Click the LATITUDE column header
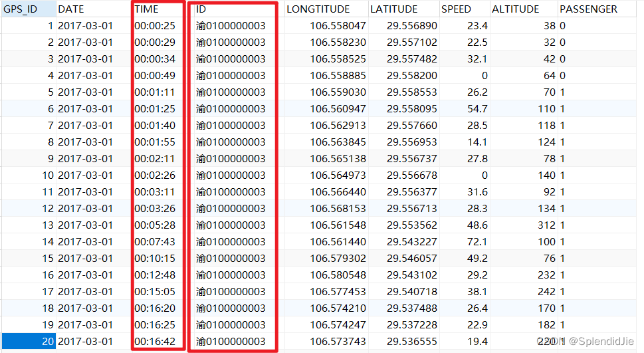 pyautogui.click(x=403, y=9)
